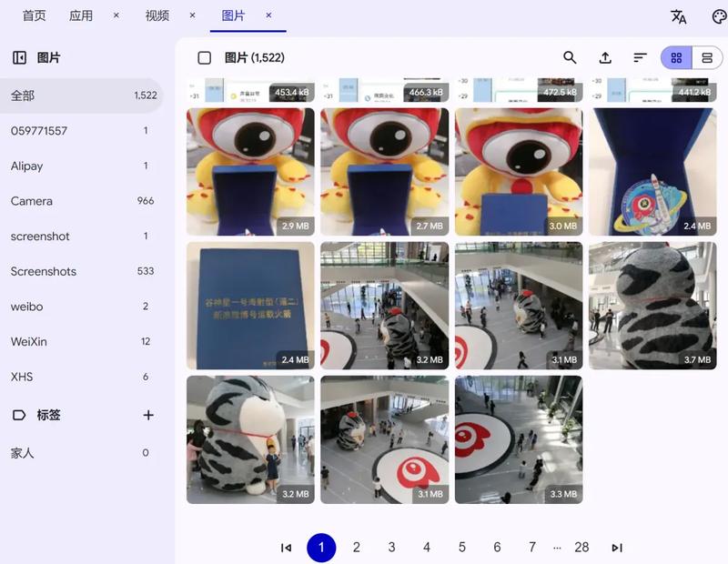Click the 标签 tag label icon

[x=19, y=415]
